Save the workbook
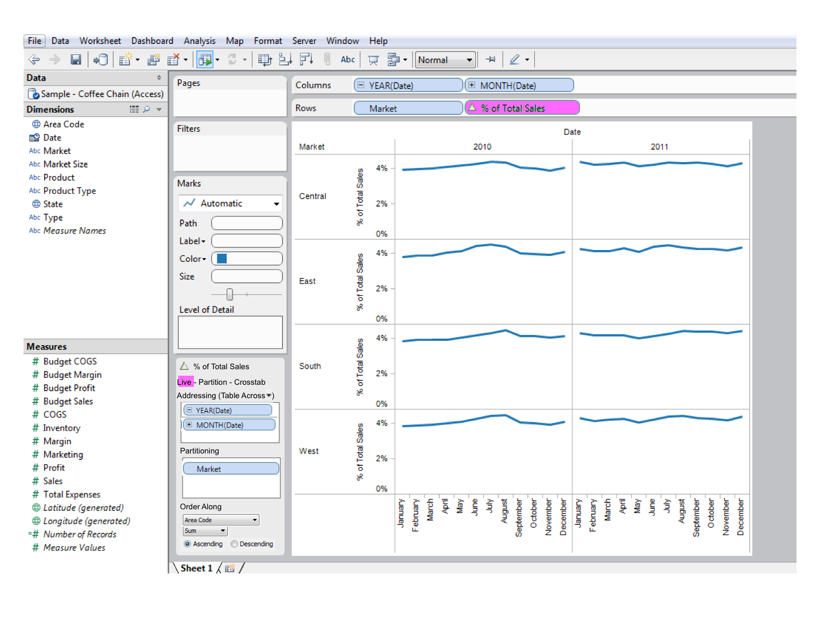820x644 pixels. point(76,59)
